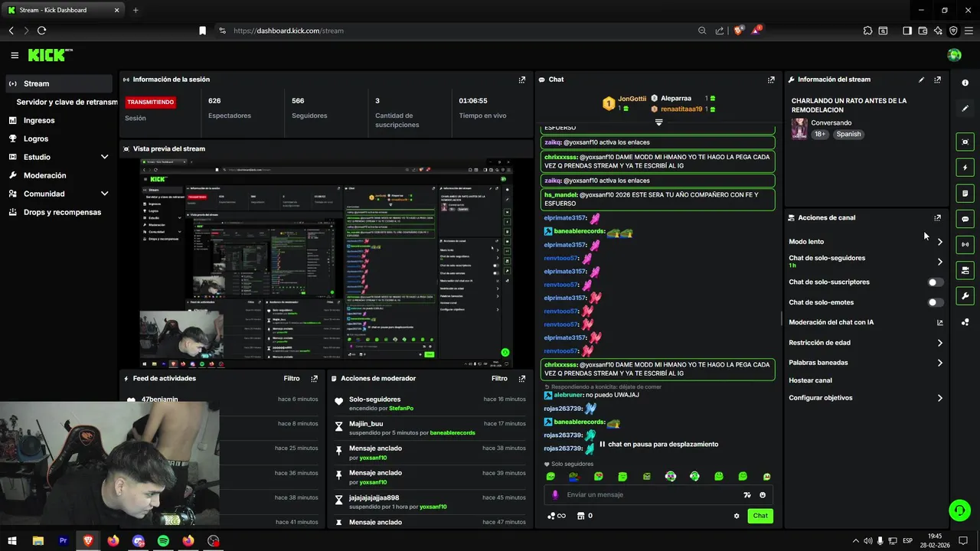This screenshot has height=551, width=980.
Task: Open Filtro in Feed de actividades
Action: [x=292, y=379]
